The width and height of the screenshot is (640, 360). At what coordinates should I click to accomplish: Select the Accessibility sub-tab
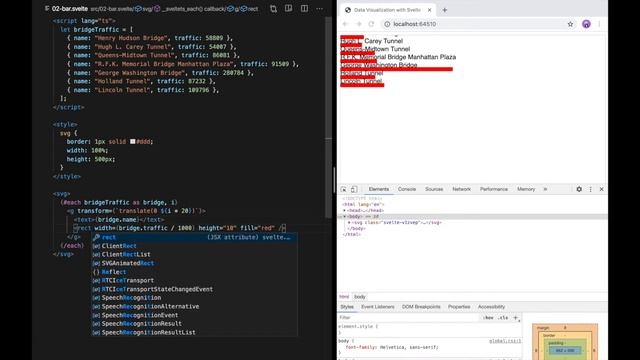[x=491, y=307]
